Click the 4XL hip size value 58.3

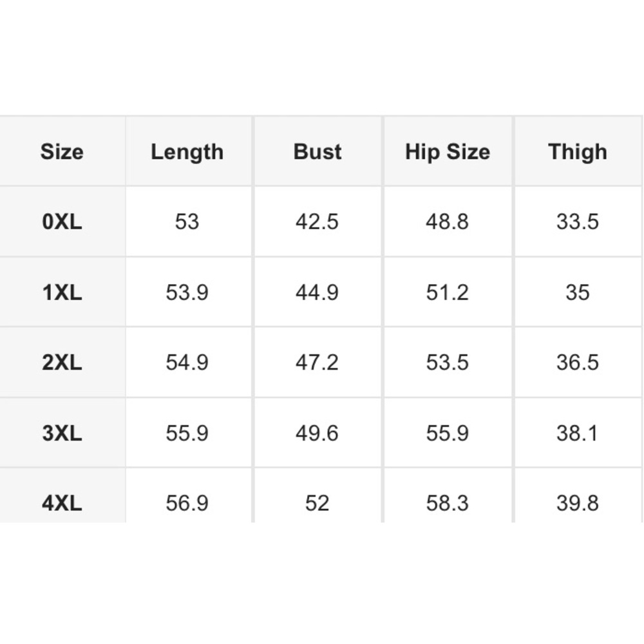point(447,503)
